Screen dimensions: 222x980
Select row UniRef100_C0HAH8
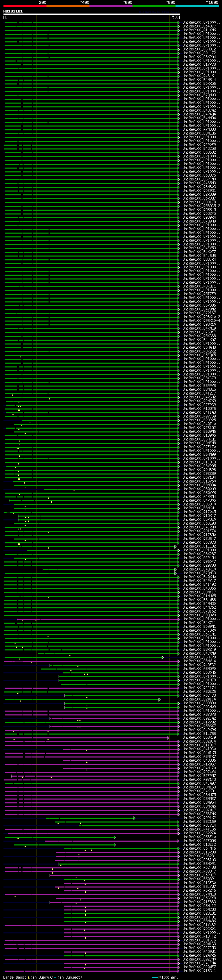199,348
